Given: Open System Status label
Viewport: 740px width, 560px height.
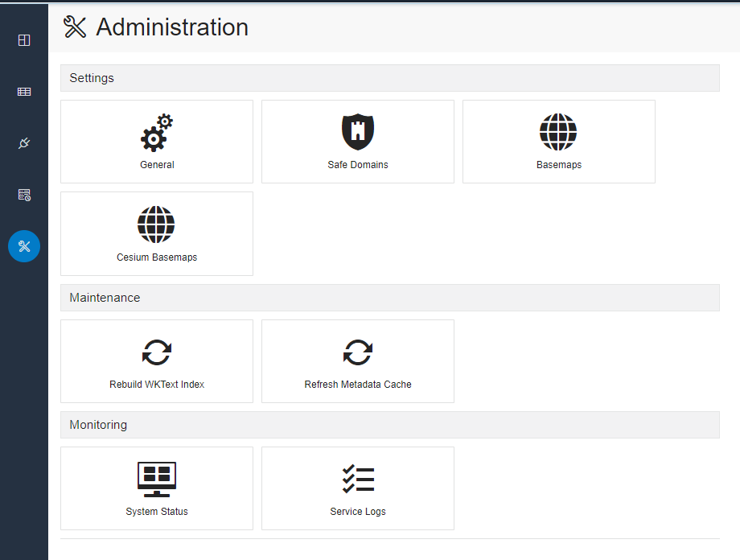Looking at the screenshot, I should pos(157,512).
